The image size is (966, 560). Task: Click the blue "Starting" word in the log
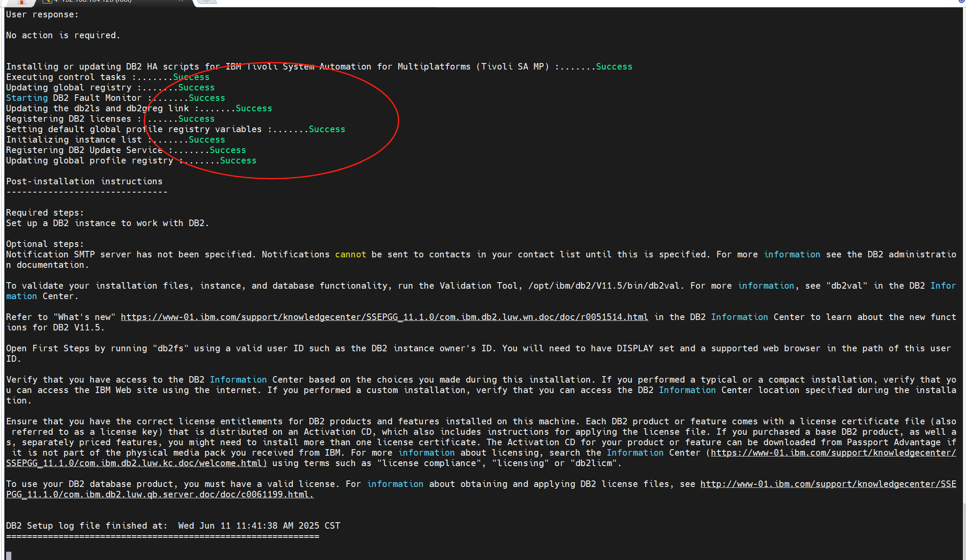point(27,98)
